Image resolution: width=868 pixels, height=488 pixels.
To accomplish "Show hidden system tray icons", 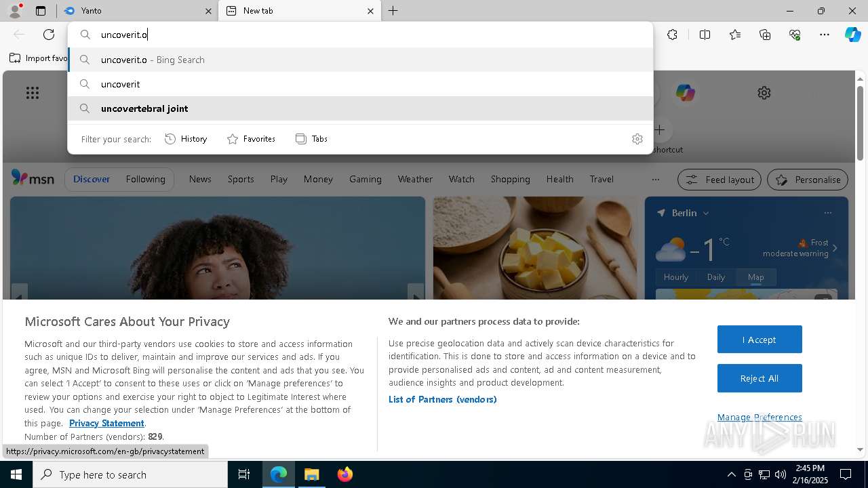I will pos(731,474).
